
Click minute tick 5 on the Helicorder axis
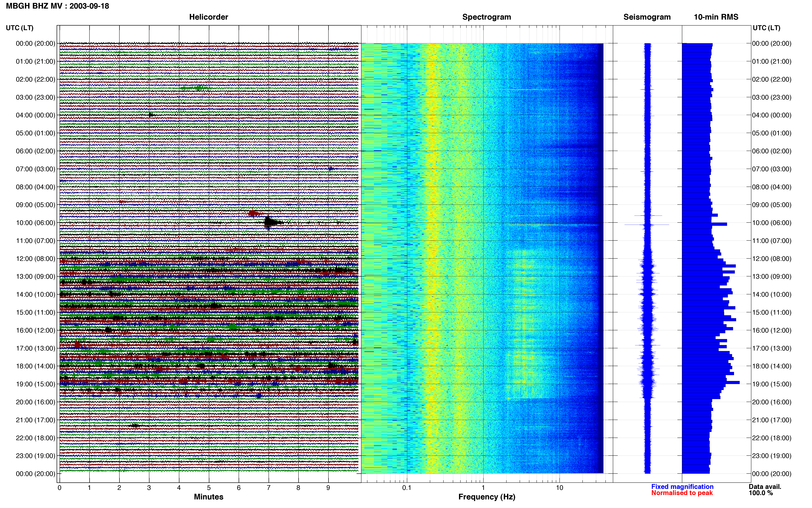pyautogui.click(x=209, y=488)
